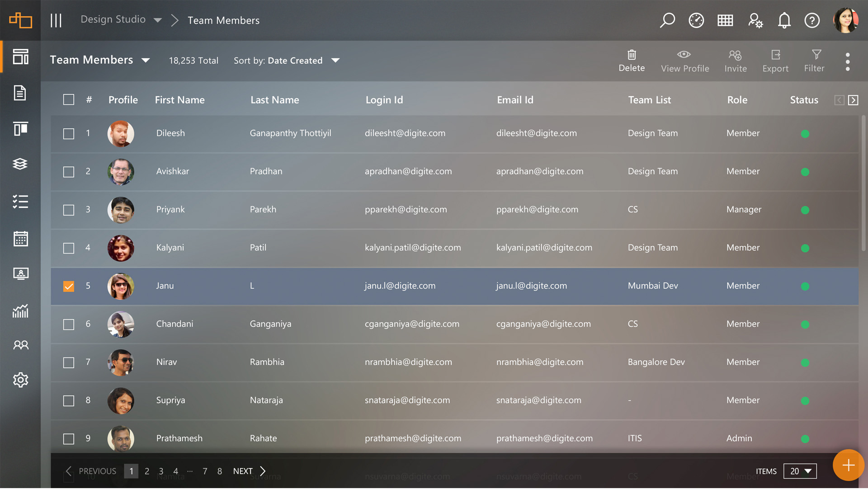Sort by the Last Name column header
This screenshot has width=868, height=489.
275,100
